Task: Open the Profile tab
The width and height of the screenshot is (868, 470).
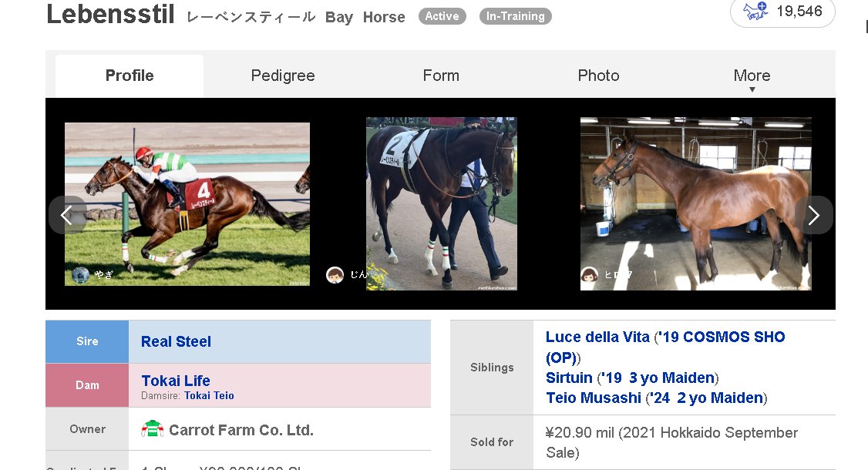Action: pyautogui.click(x=130, y=76)
